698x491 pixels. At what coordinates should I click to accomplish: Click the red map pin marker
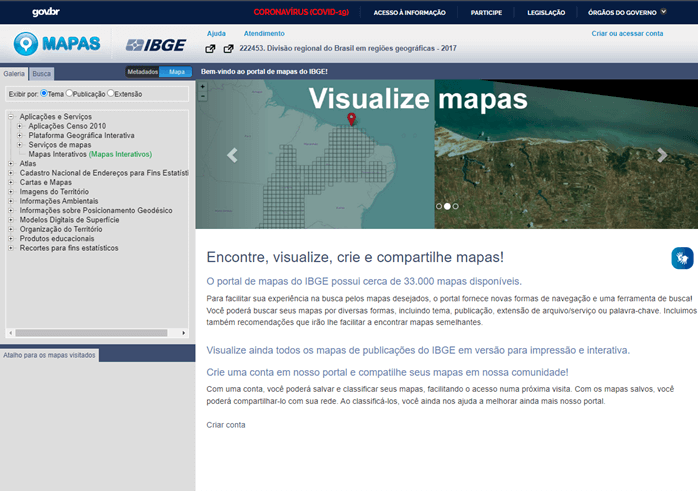pos(351,120)
